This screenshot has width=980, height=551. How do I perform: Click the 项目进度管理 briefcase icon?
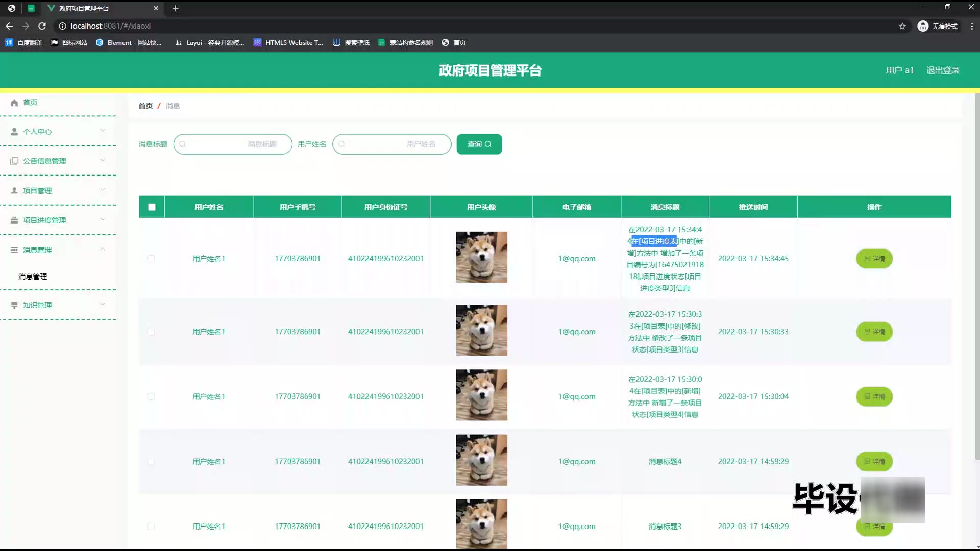14,220
